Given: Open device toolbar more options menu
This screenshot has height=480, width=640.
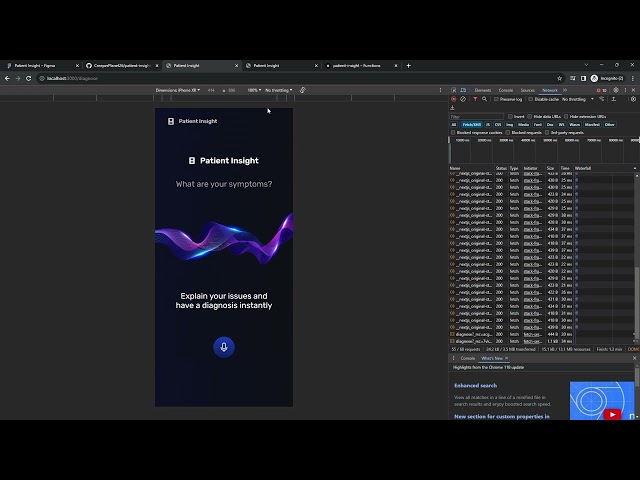Looking at the screenshot, I should 440,90.
